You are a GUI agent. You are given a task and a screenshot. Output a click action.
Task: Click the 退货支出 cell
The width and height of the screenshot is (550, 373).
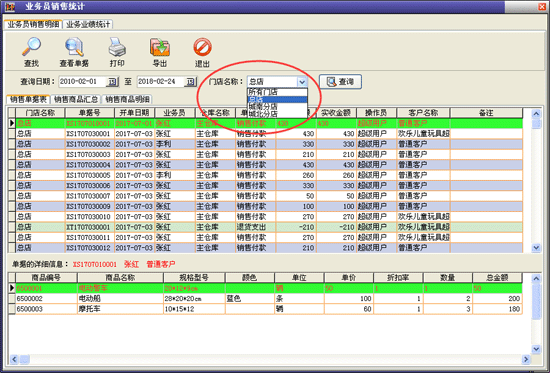pos(255,227)
